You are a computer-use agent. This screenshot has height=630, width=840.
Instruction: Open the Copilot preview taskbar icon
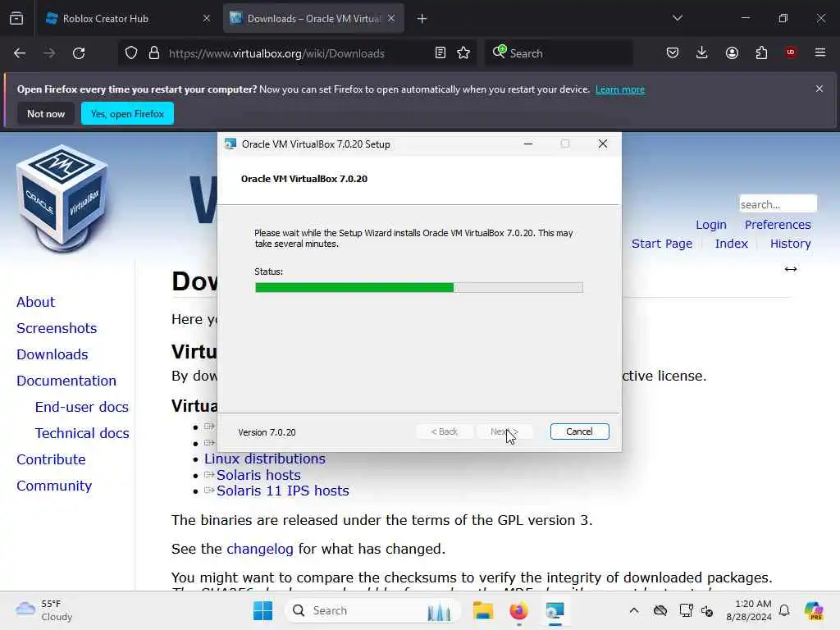(813, 610)
